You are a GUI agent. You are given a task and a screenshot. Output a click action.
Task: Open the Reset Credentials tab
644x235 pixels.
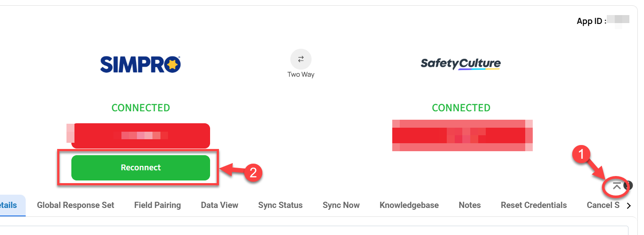tap(534, 205)
